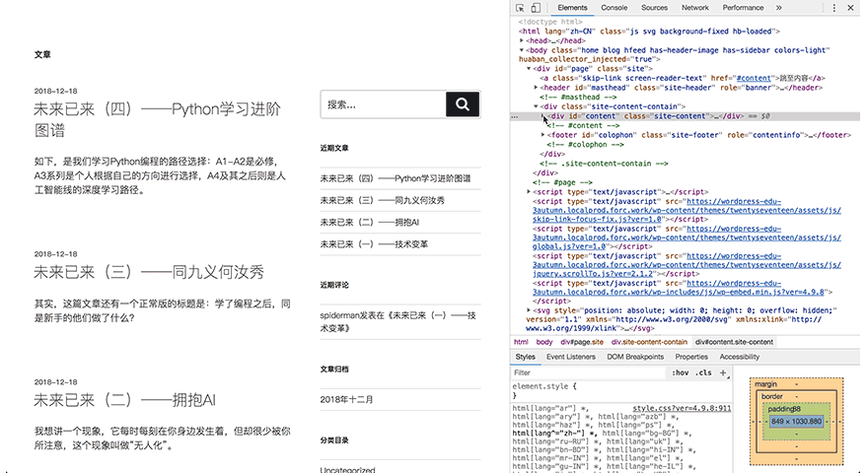Screen dimensions: 868x473
Task: Show more DevTools tabs chevron
Action: pyautogui.click(x=779, y=8)
